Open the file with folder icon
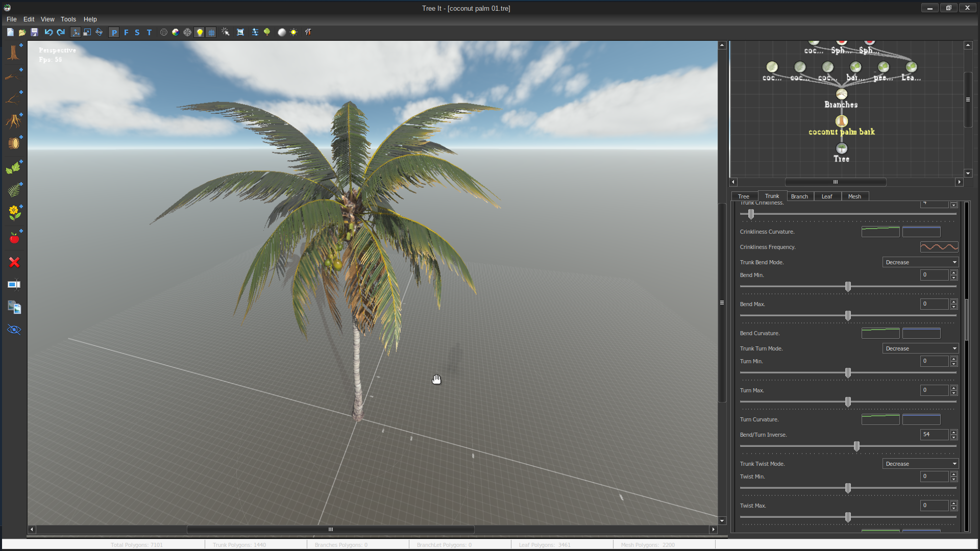This screenshot has height=551, width=980. [22, 32]
